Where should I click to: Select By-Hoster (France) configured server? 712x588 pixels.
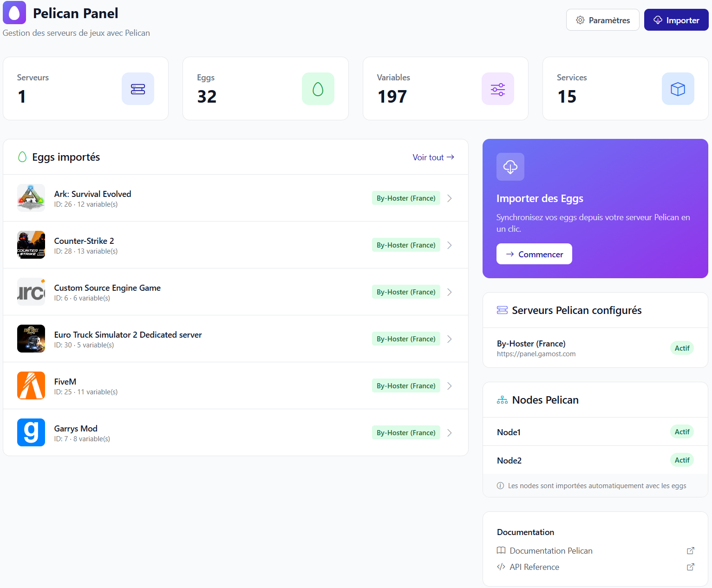531,344
